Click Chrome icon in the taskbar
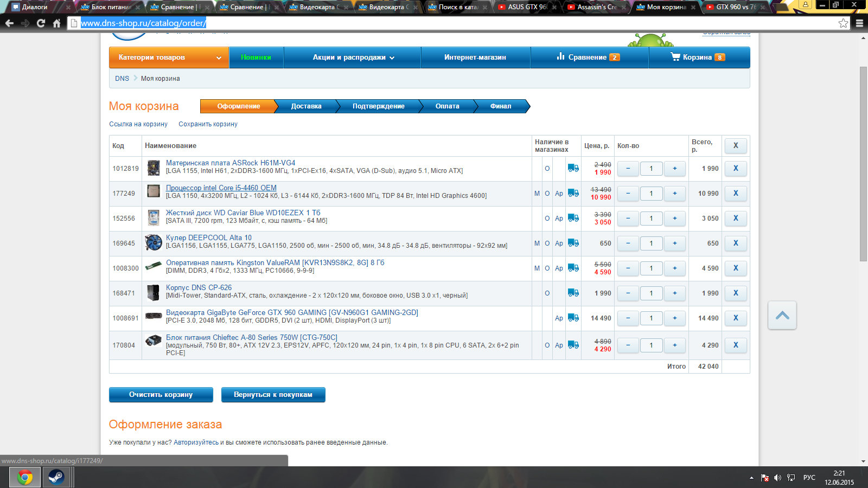 coord(25,477)
